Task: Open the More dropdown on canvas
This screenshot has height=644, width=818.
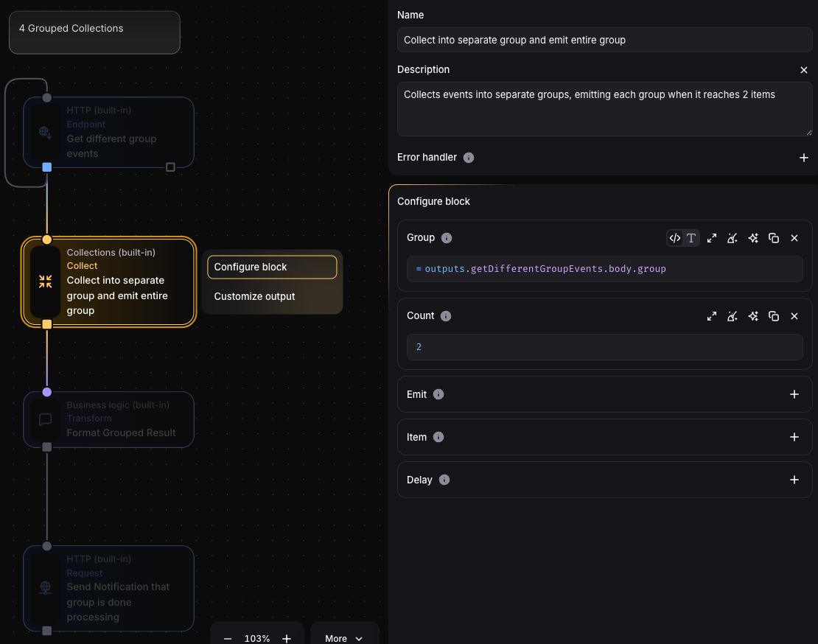Action: coord(344,638)
